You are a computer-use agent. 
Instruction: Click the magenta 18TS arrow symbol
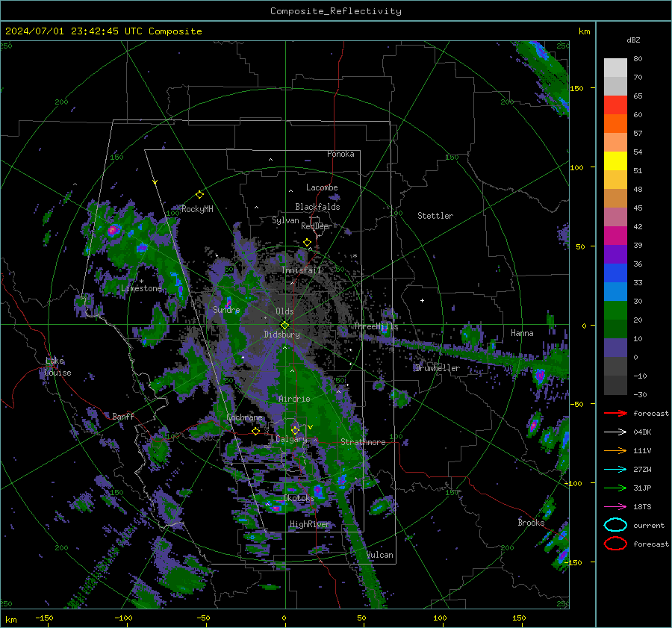click(615, 507)
